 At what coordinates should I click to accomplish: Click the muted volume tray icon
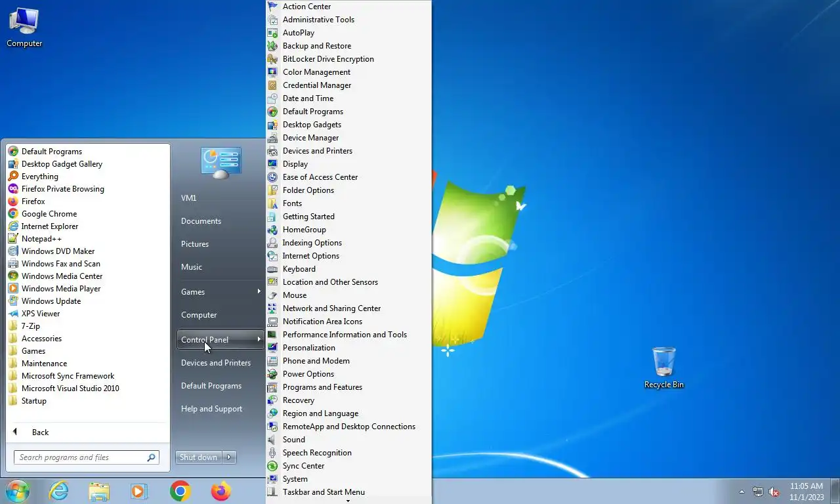tap(774, 492)
